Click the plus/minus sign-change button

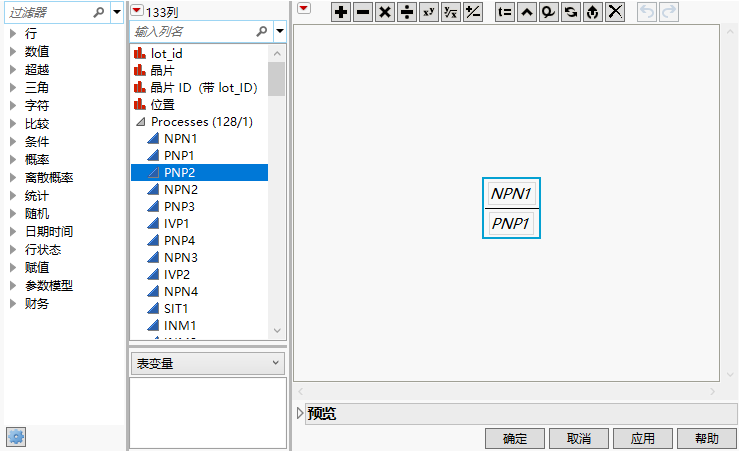[x=473, y=12]
